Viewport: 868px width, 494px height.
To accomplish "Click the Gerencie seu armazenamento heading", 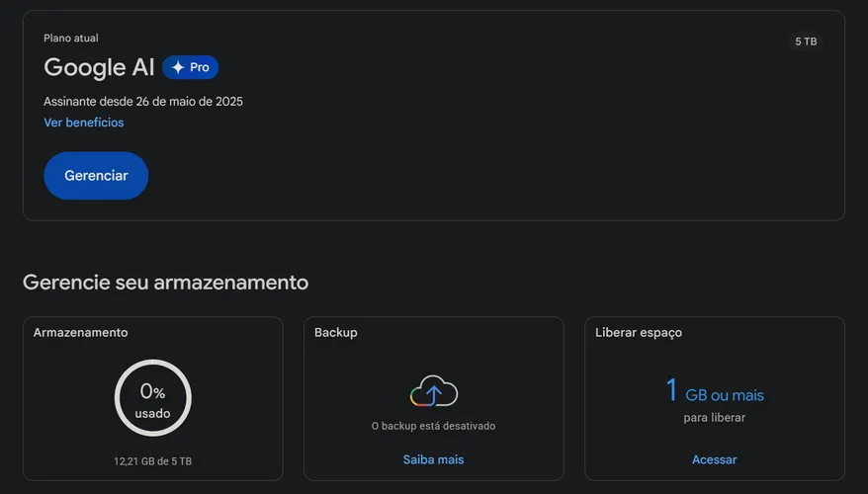I will click(165, 283).
